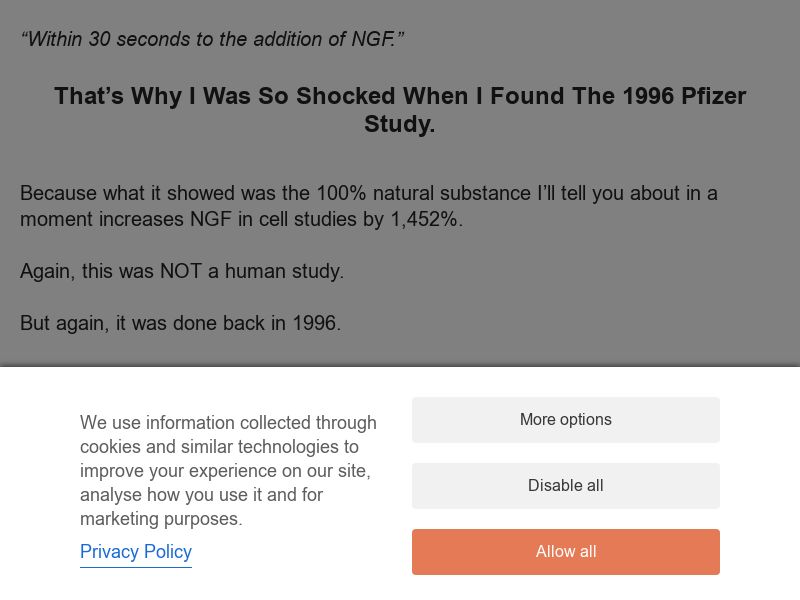
Task: Click "analyse how you use it and for" line
Action: pos(201,495)
